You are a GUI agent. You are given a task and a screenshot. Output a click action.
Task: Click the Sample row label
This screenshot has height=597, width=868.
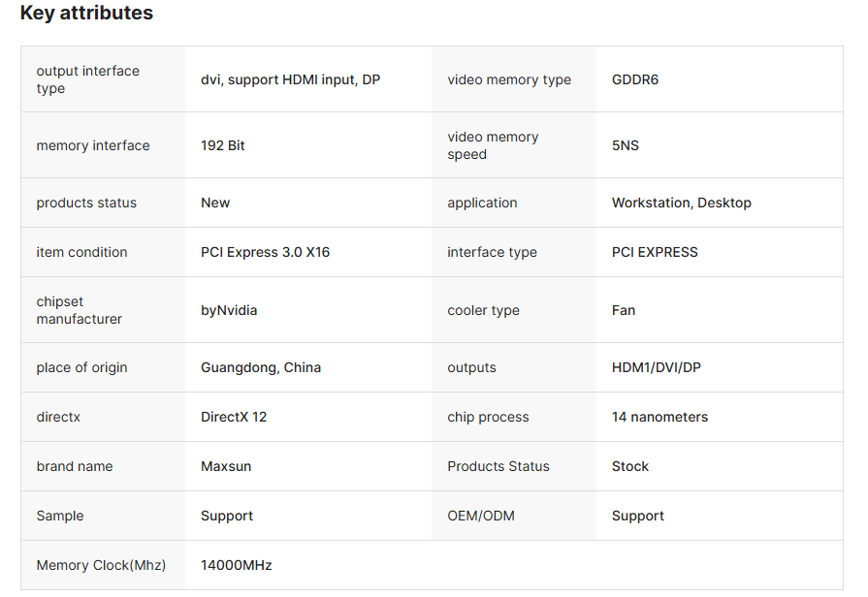60,516
